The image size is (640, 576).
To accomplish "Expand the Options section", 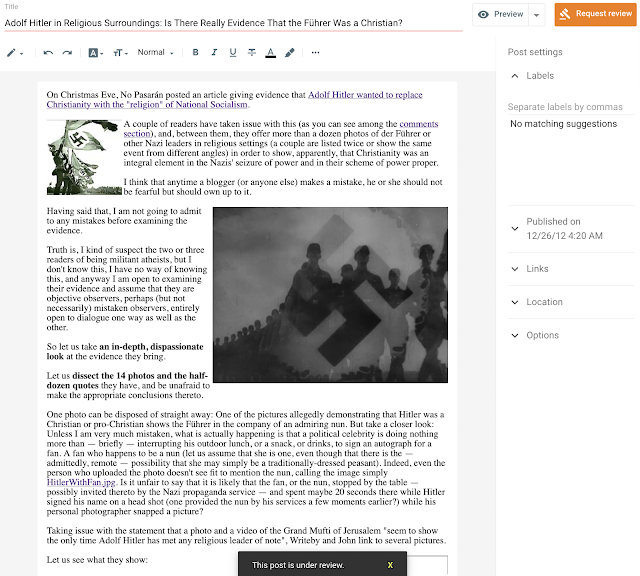I will coord(515,336).
